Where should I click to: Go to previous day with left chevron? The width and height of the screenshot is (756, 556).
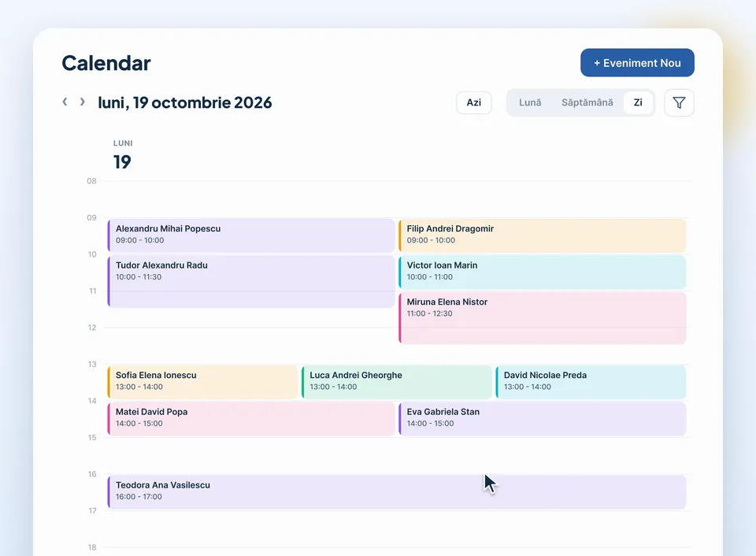[65, 102]
